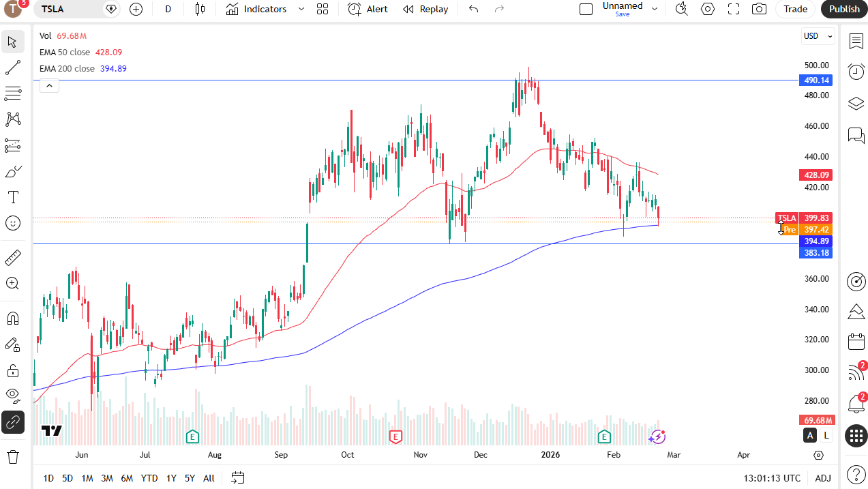Expand the Indicators favorites dropdown arrow
The width and height of the screenshot is (868, 489).
point(301,9)
